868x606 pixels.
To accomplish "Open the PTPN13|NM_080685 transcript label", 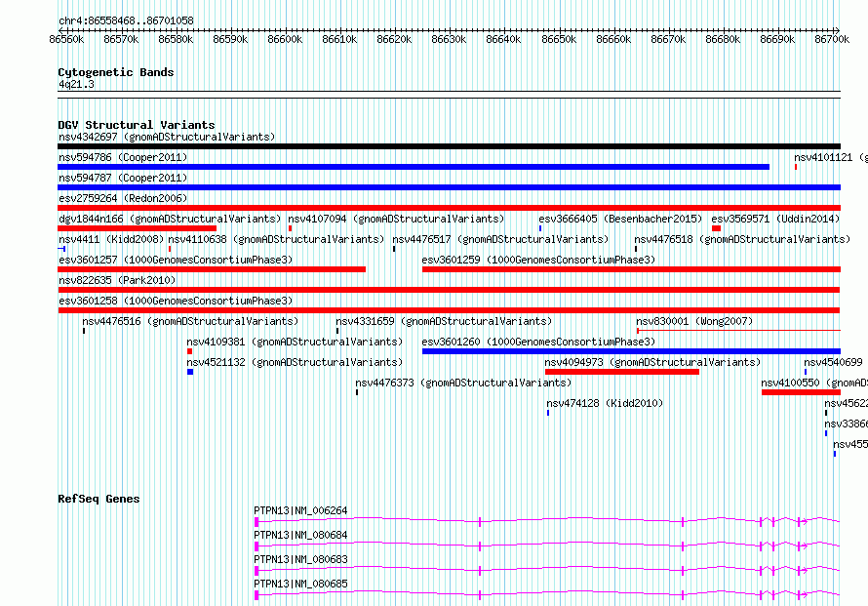I will coord(300,584).
